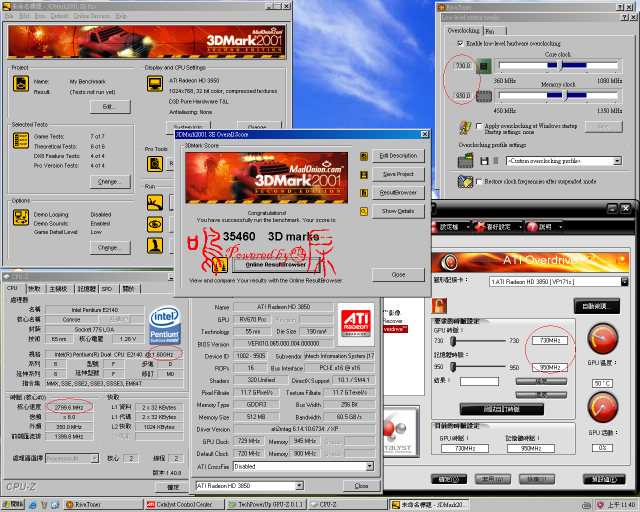This screenshot has width=640, height=512.
Task: Click Save Project button
Action: [x=398, y=174]
